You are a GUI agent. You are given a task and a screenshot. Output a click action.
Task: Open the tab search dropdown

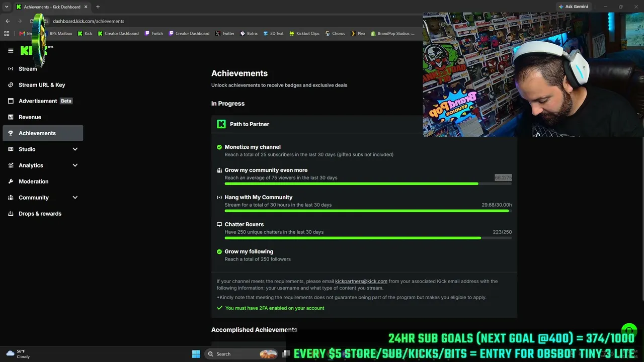7,7
